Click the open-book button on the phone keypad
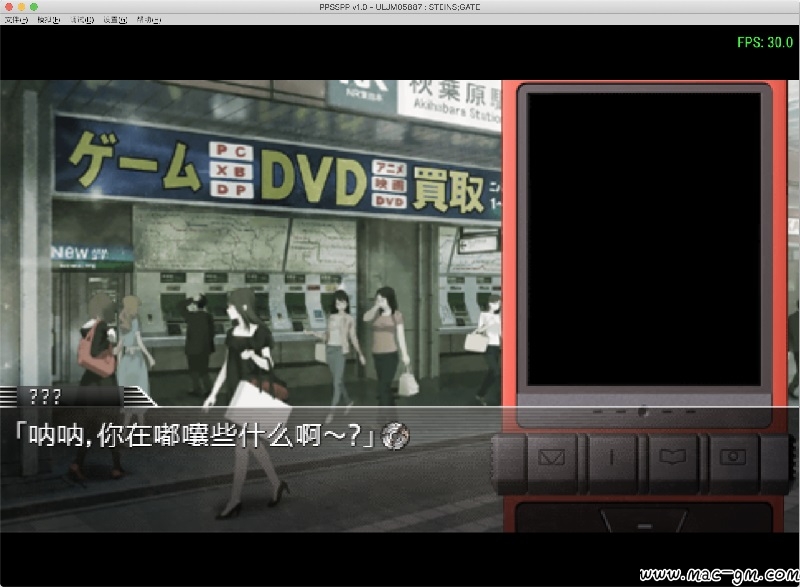Viewport: 800px width, 587px height. pos(672,457)
